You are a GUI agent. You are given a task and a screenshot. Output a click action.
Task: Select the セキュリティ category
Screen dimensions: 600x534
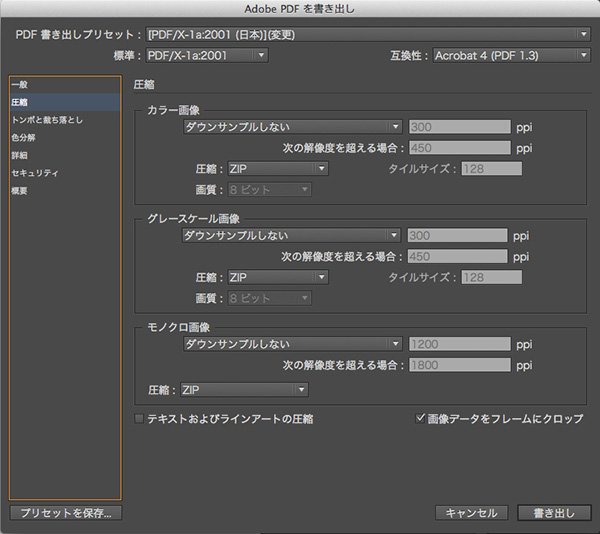tap(65, 173)
